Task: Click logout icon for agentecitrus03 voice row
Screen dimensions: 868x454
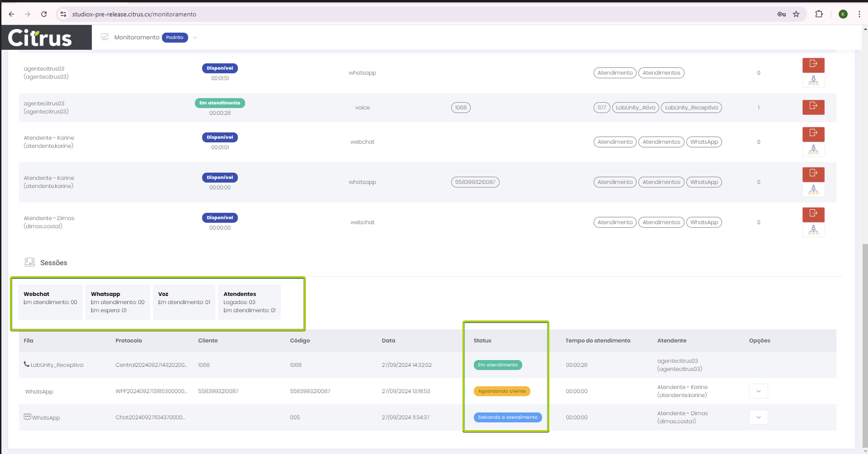Action: point(813,107)
